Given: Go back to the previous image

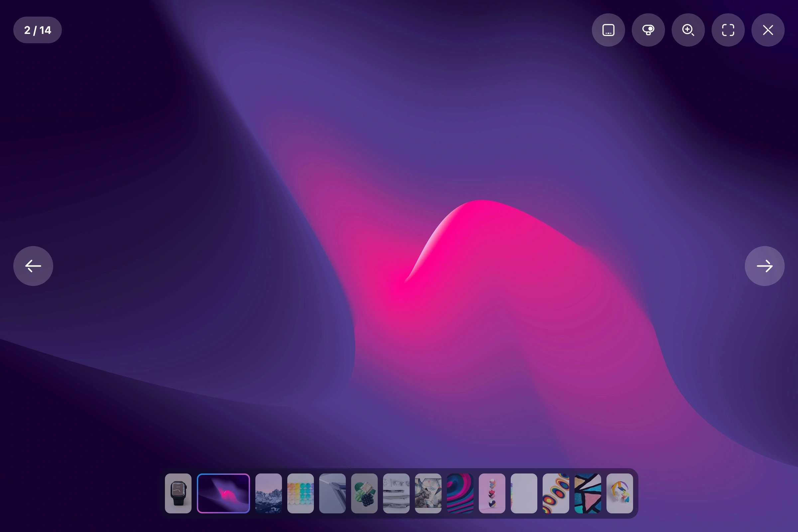Looking at the screenshot, I should tap(33, 266).
